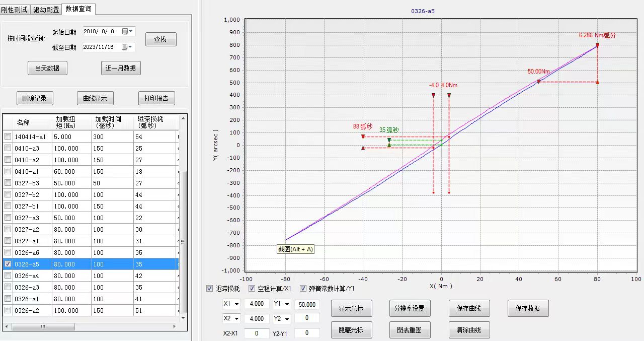Switch to the 刚性测试 tab

point(15,10)
